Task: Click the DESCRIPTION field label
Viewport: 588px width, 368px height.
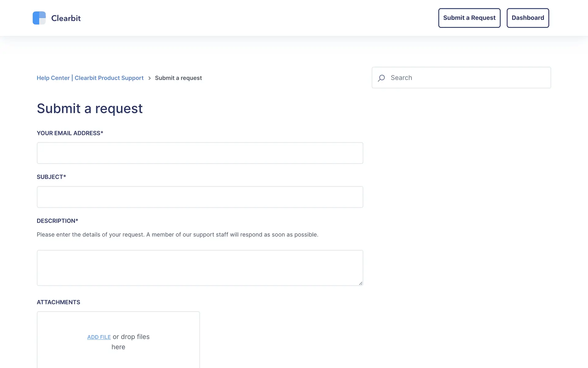Action: pyautogui.click(x=57, y=221)
